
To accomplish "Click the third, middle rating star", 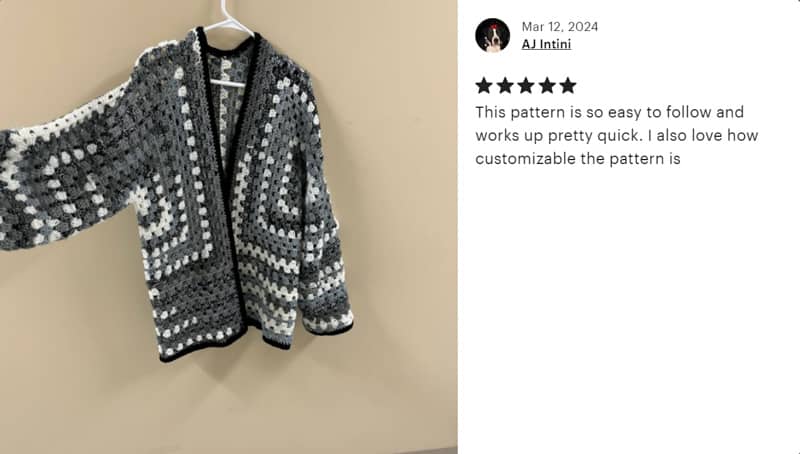I will point(526,86).
